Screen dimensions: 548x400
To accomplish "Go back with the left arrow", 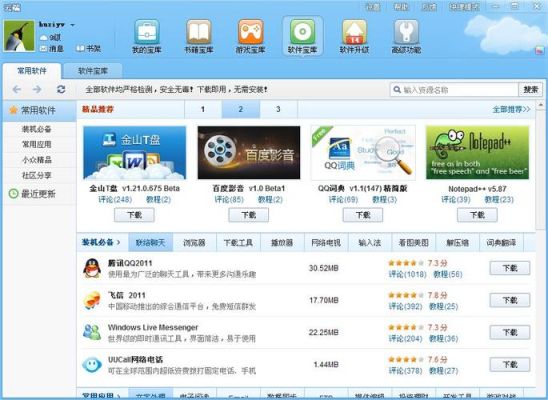I will 17,89.
